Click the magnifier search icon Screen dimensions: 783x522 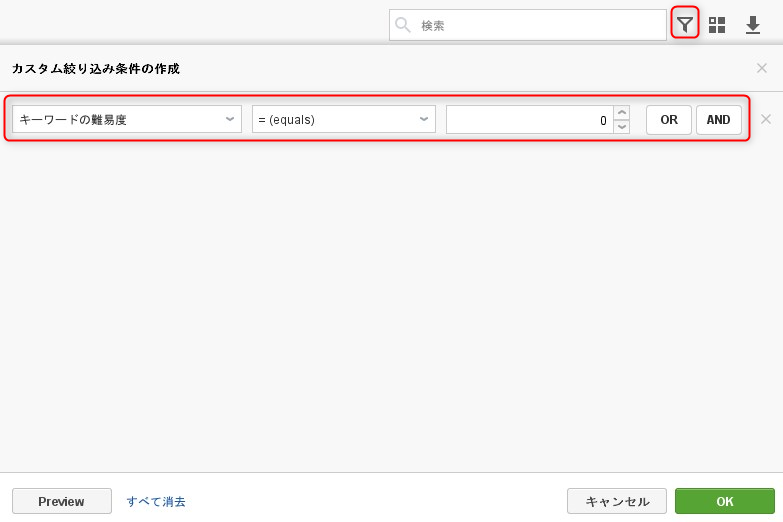[x=402, y=24]
